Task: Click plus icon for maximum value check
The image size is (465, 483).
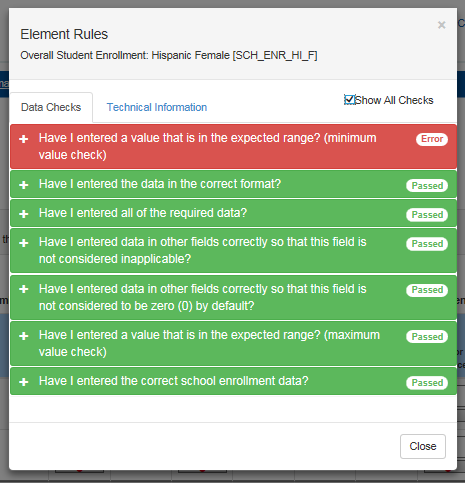Action: [x=24, y=336]
